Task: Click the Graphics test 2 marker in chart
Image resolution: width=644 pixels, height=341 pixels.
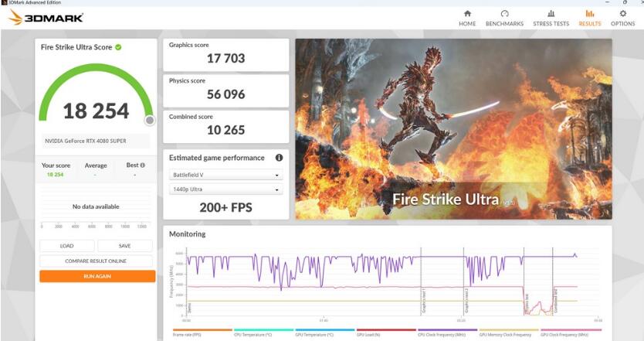Action: (466, 301)
